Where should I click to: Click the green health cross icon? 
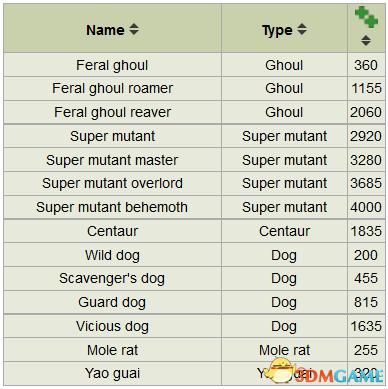[x=366, y=17]
